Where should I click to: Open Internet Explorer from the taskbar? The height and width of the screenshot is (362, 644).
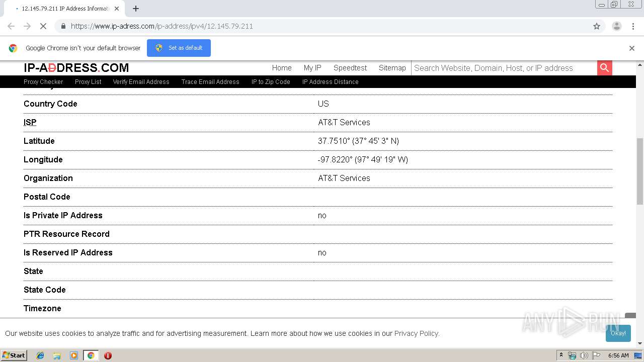(x=40, y=355)
